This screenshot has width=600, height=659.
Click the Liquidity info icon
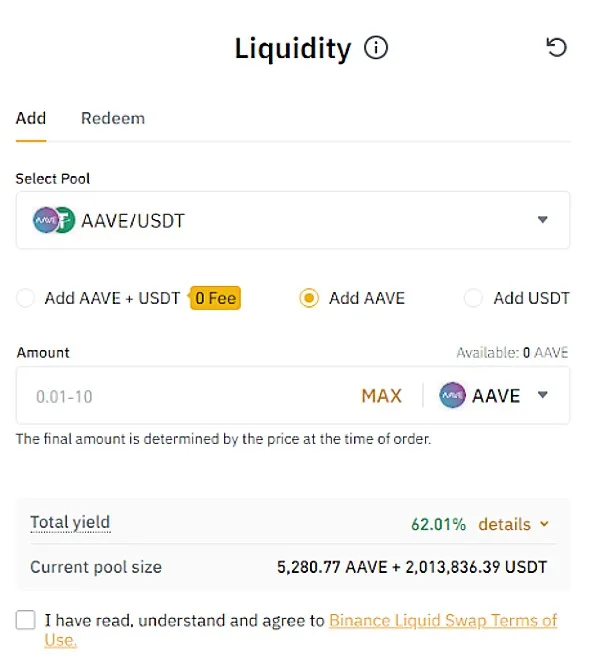(376, 48)
